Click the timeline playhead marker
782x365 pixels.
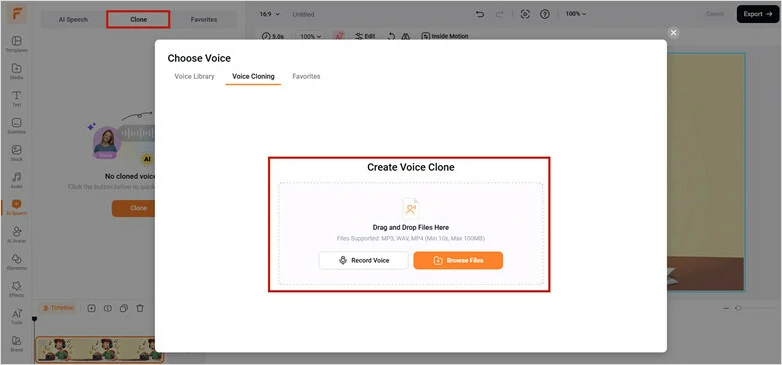tap(34, 319)
